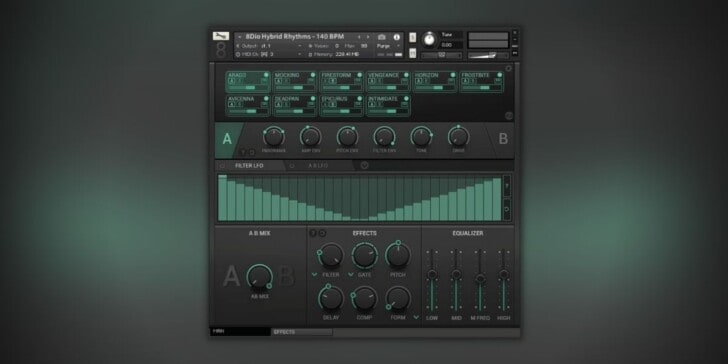
Task: Adjust the Tone knob in layer A
Action: coord(421,137)
